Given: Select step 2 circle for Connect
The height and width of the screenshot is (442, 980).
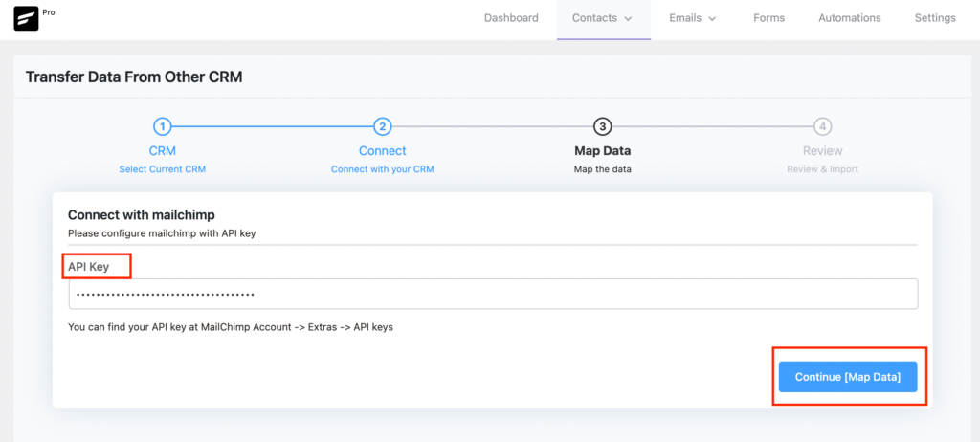Looking at the screenshot, I should 383,127.
